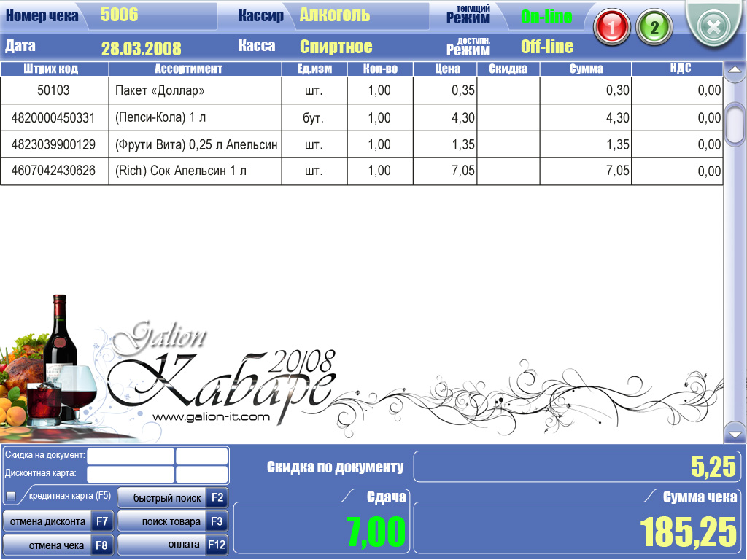Screen dimensions: 747x560
Task: Click the Сумма column header
Action: pyautogui.click(x=586, y=69)
